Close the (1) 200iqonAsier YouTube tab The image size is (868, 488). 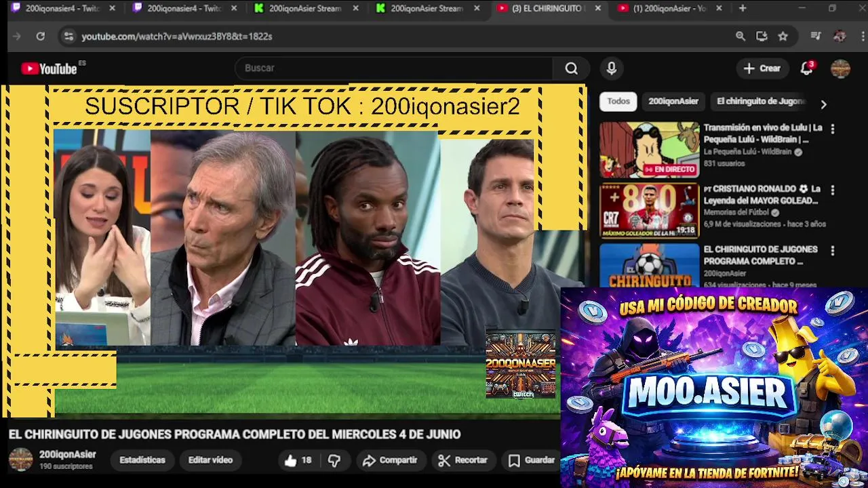pos(719,8)
